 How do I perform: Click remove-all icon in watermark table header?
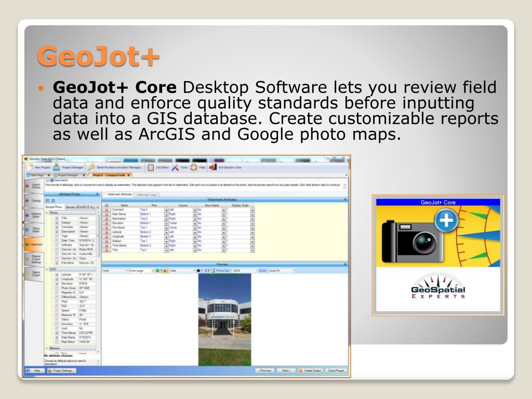[x=107, y=205]
